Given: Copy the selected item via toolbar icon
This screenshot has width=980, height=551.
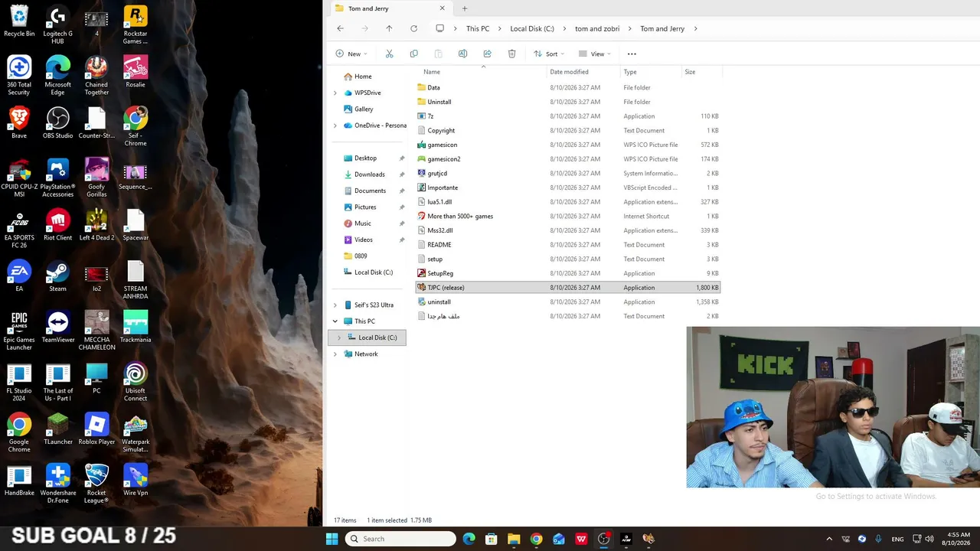Looking at the screenshot, I should click(x=413, y=54).
